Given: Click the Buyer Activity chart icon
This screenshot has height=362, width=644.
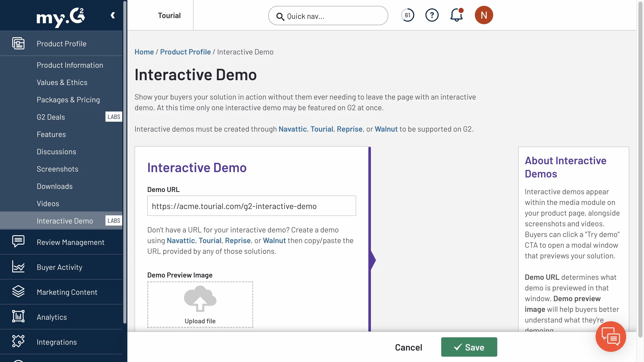Looking at the screenshot, I should 18,267.
